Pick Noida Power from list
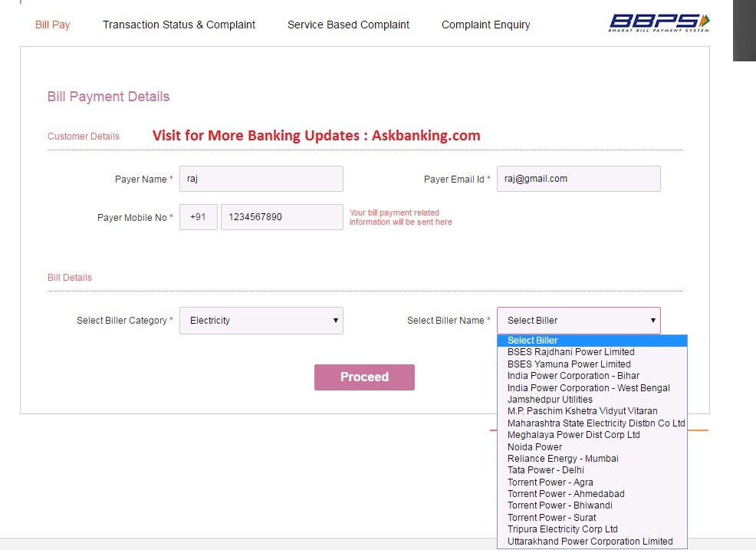This screenshot has height=550, width=756. (592, 446)
